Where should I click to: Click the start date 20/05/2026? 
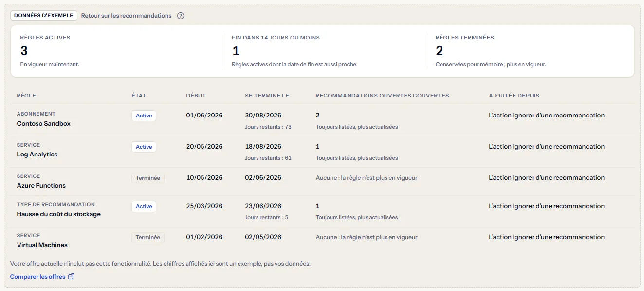pyautogui.click(x=204, y=147)
